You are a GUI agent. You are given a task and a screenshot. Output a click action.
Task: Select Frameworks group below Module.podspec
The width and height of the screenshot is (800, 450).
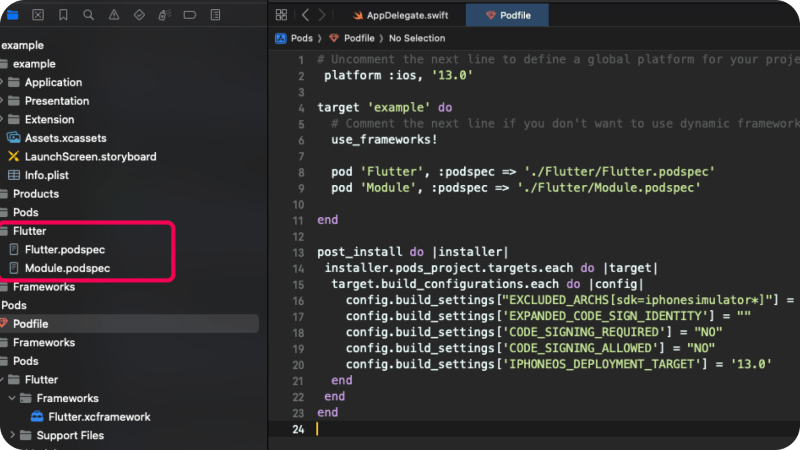point(44,287)
